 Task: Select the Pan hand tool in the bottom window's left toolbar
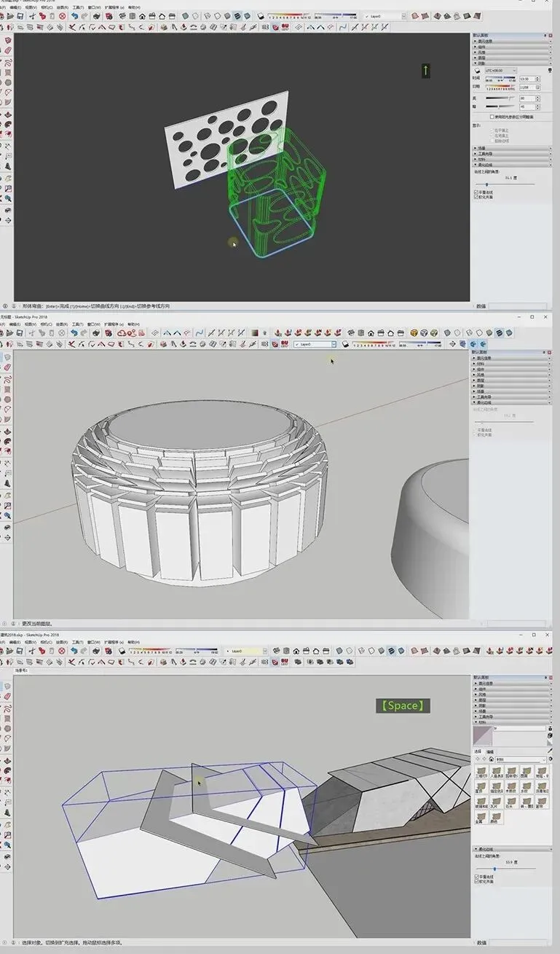pos(7,824)
